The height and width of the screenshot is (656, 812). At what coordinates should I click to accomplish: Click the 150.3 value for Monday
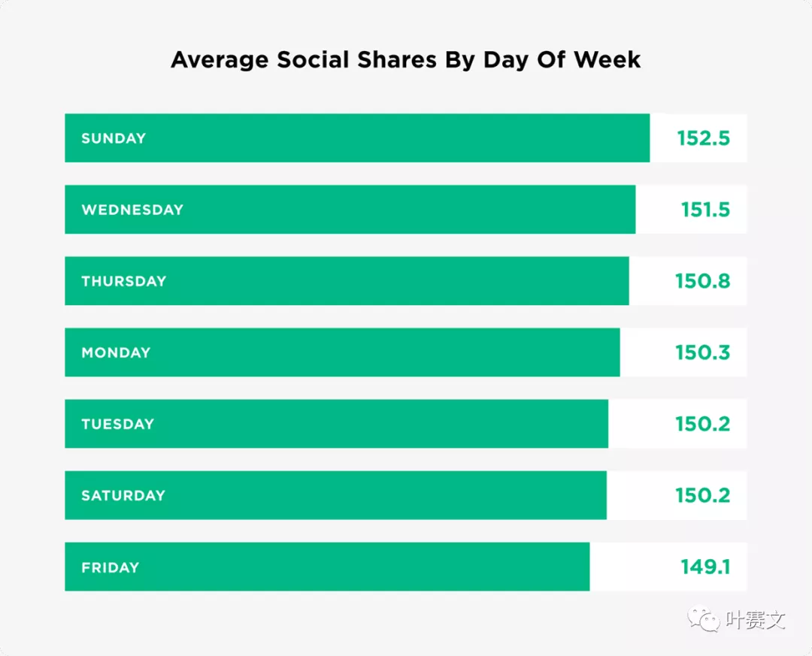pos(702,352)
